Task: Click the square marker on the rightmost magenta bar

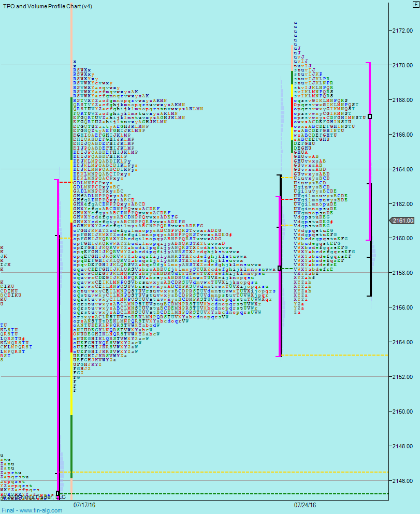Action: 369,116
